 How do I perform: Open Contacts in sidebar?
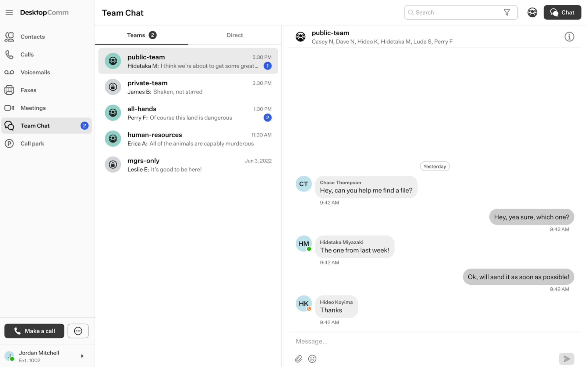coord(46,37)
